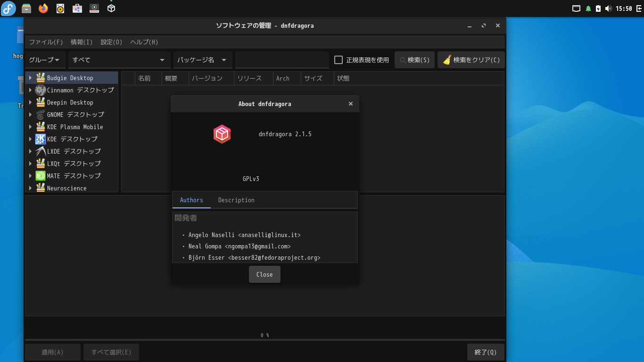Sort by the Arch column header
Viewport: 644px width, 362px height.
tap(287, 78)
